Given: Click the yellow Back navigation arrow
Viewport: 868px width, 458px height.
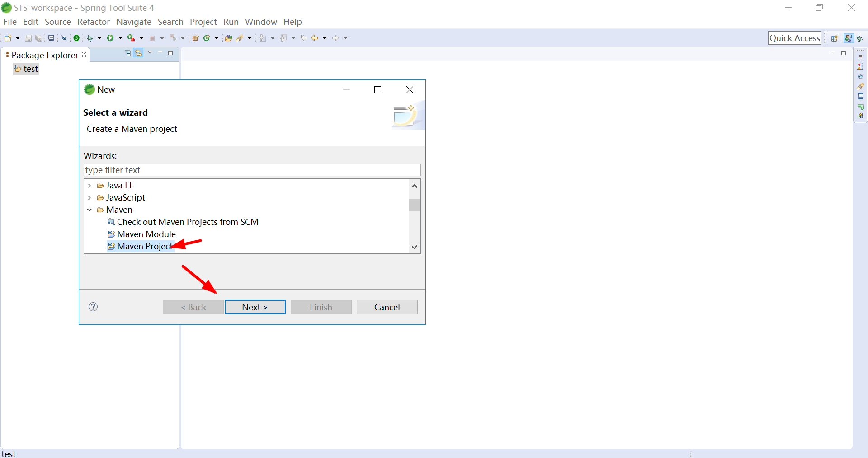Looking at the screenshot, I should pos(315,38).
